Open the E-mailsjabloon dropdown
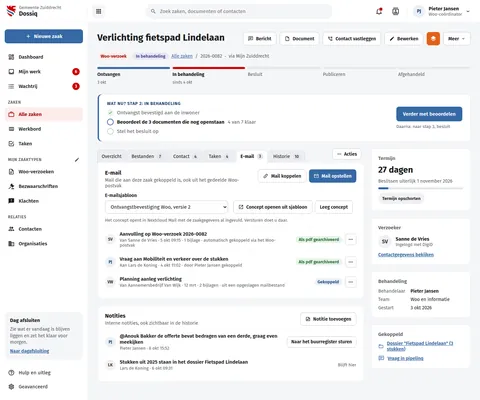Screen dimensions: 480x400 tap(166, 207)
